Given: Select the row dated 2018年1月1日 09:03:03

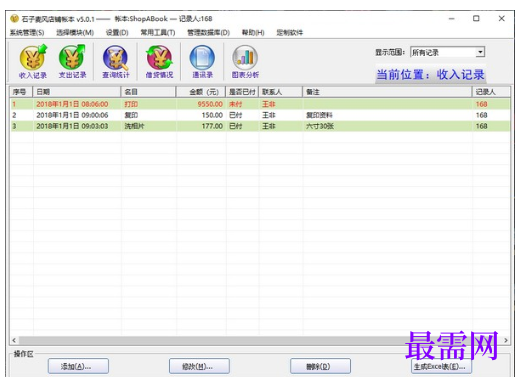Looking at the screenshot, I should 260,126.
